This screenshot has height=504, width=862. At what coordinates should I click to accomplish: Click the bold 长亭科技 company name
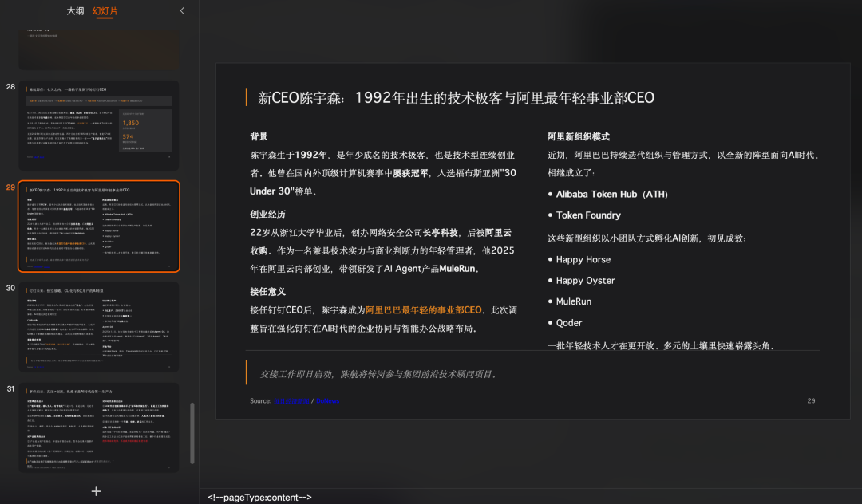[x=441, y=233]
